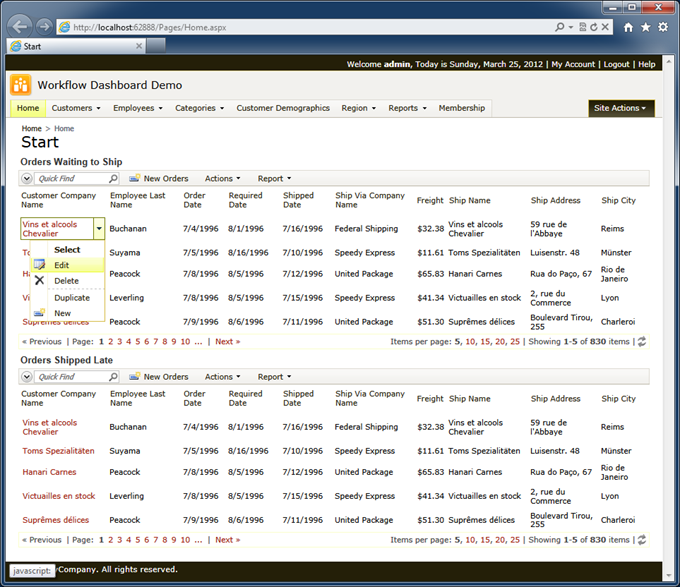Click the Delete X icon in context menu

pyautogui.click(x=39, y=280)
